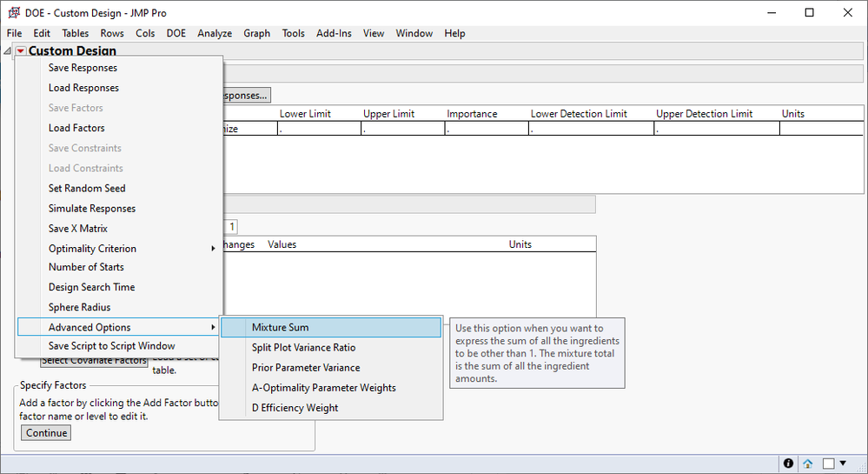Click the Continue button
The height and width of the screenshot is (474, 868).
pos(46,433)
